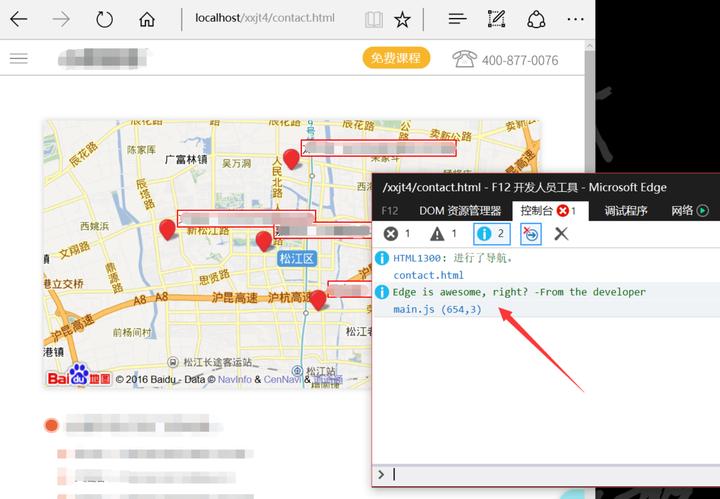Screen dimensions: 720x499
Task: Click the map marker above 松江区 label
Action: pyautogui.click(x=264, y=241)
